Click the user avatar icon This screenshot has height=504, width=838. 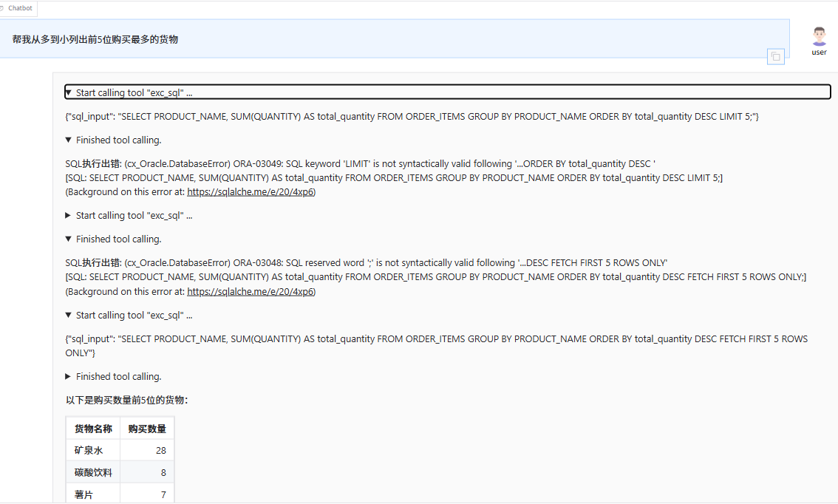click(x=819, y=36)
